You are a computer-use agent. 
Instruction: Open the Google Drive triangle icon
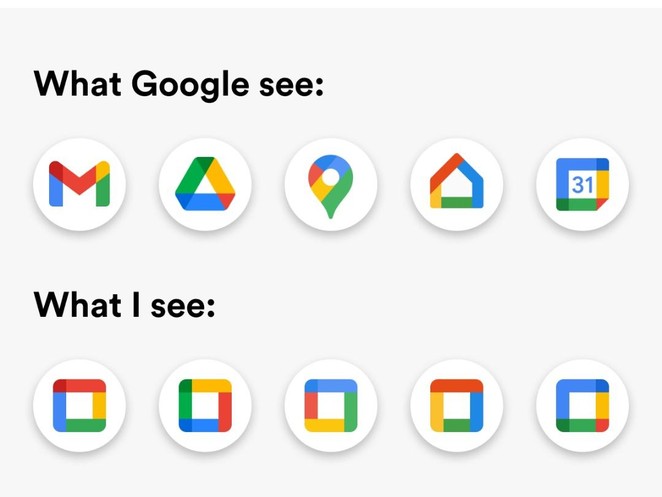pos(205,184)
